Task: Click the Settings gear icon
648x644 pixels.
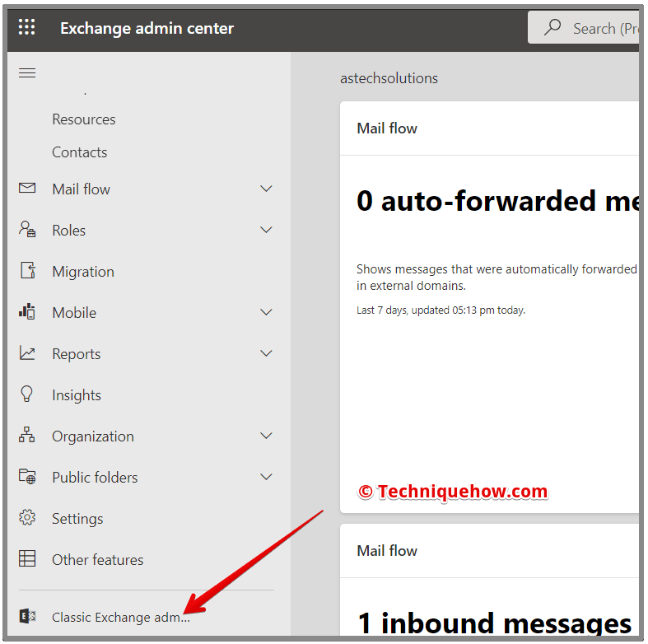Action: (x=27, y=517)
